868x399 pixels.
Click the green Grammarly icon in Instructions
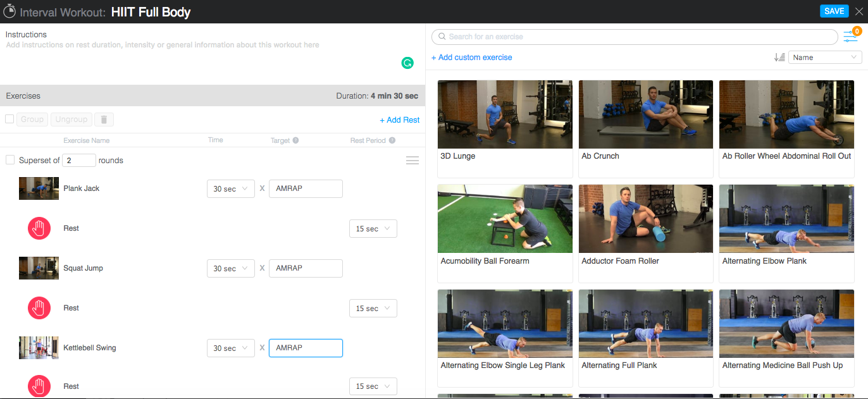click(x=407, y=63)
